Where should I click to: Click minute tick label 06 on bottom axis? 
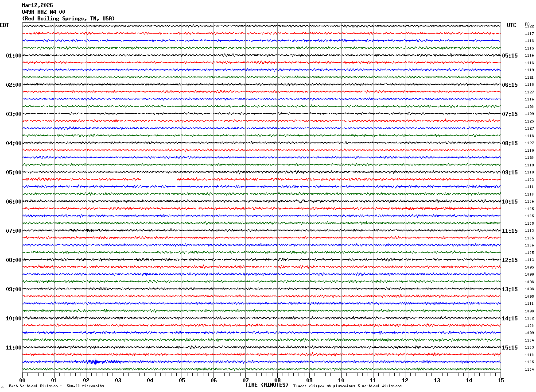click(214, 380)
